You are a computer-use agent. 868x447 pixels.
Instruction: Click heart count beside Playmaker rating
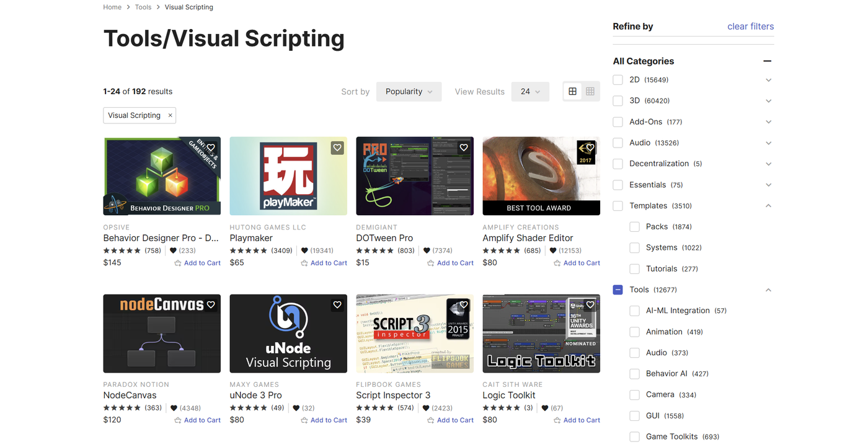(317, 250)
